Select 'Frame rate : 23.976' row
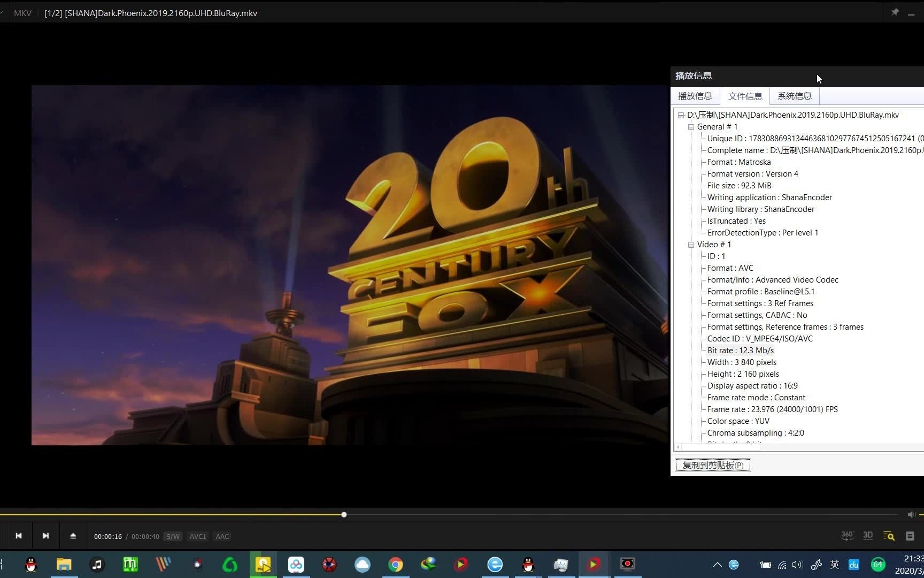Image resolution: width=924 pixels, height=578 pixels. [772, 409]
